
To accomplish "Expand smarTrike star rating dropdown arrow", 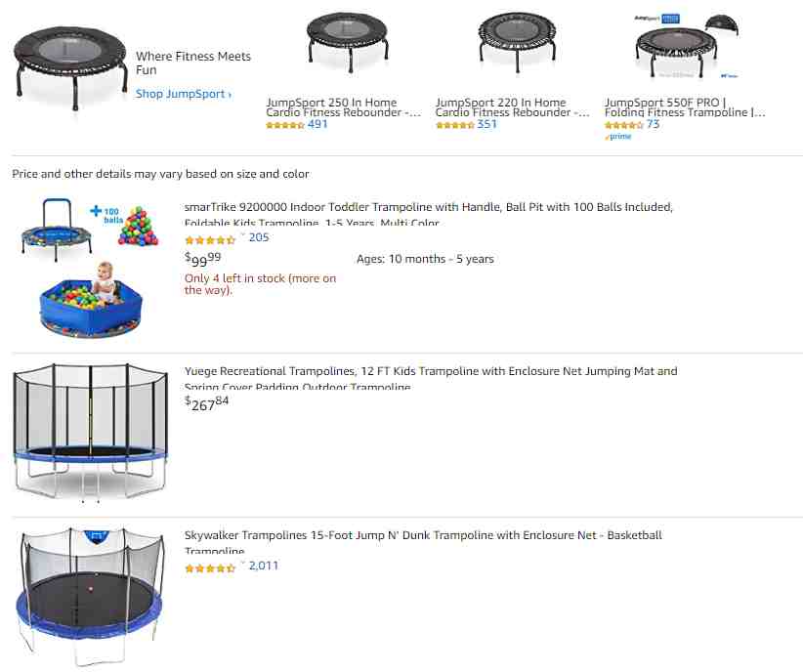I will click(x=242, y=235).
